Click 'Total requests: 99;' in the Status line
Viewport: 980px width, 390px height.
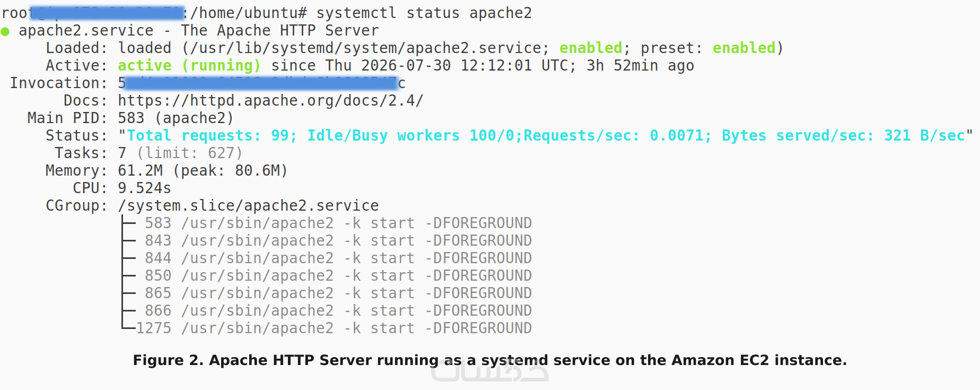coord(212,136)
